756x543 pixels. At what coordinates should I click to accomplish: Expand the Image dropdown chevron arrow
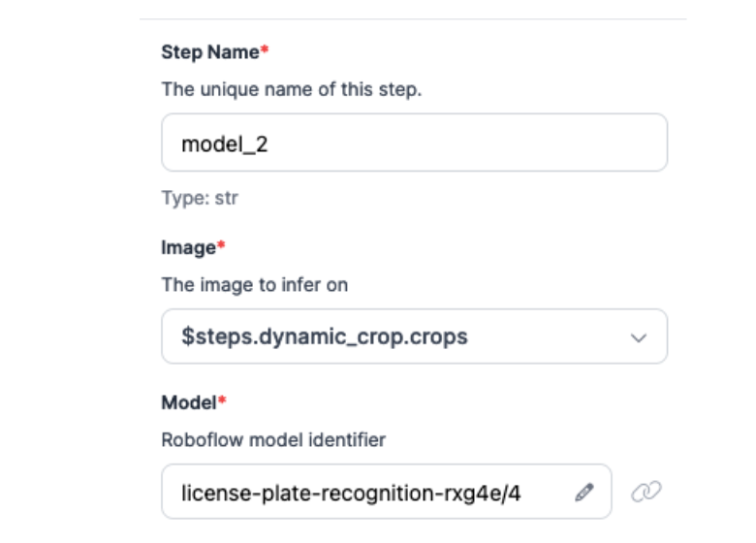coord(638,337)
